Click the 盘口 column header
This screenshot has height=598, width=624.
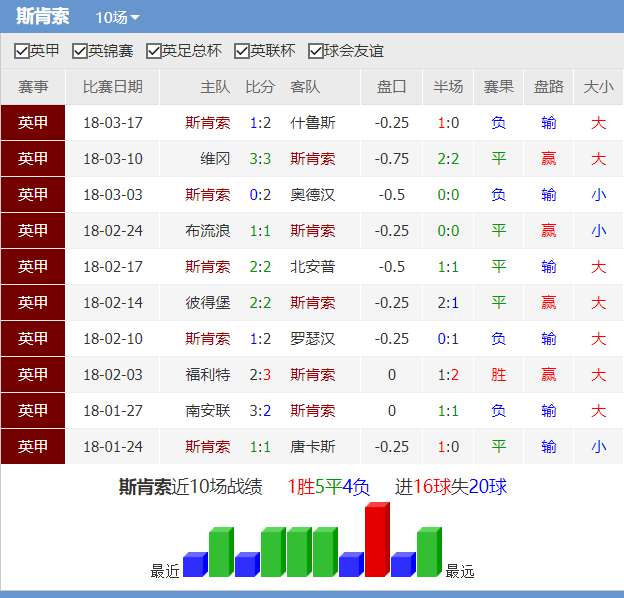click(x=391, y=87)
